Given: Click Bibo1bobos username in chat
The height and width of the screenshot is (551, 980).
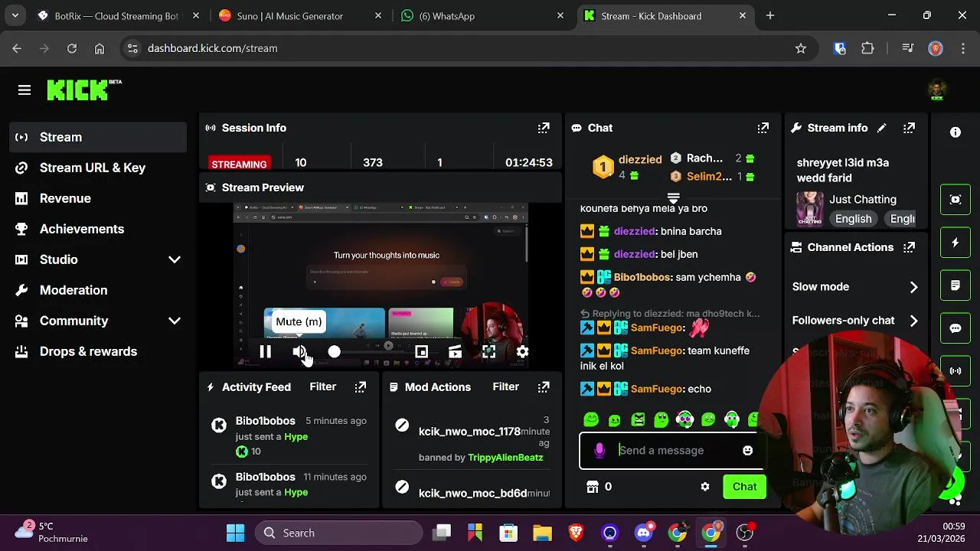Looking at the screenshot, I should pos(642,277).
